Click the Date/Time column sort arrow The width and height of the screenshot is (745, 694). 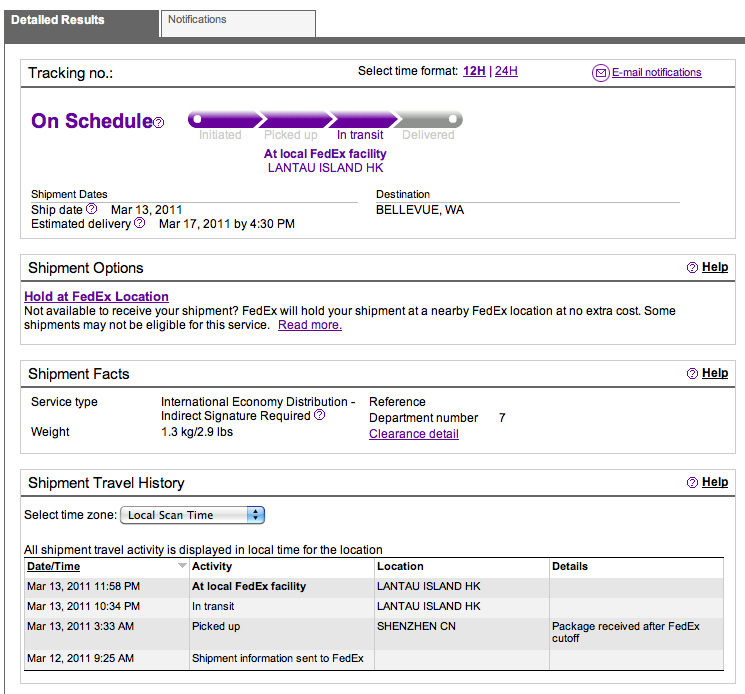point(181,565)
